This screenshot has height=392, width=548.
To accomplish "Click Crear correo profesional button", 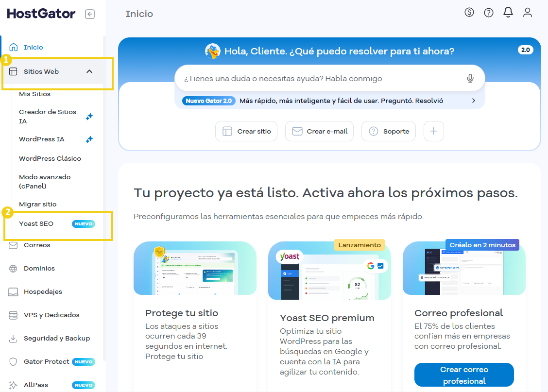I will coord(464,375).
